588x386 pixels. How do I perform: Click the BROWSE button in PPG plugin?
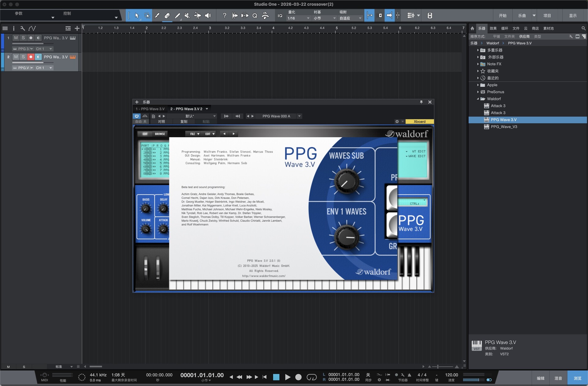tap(160, 134)
